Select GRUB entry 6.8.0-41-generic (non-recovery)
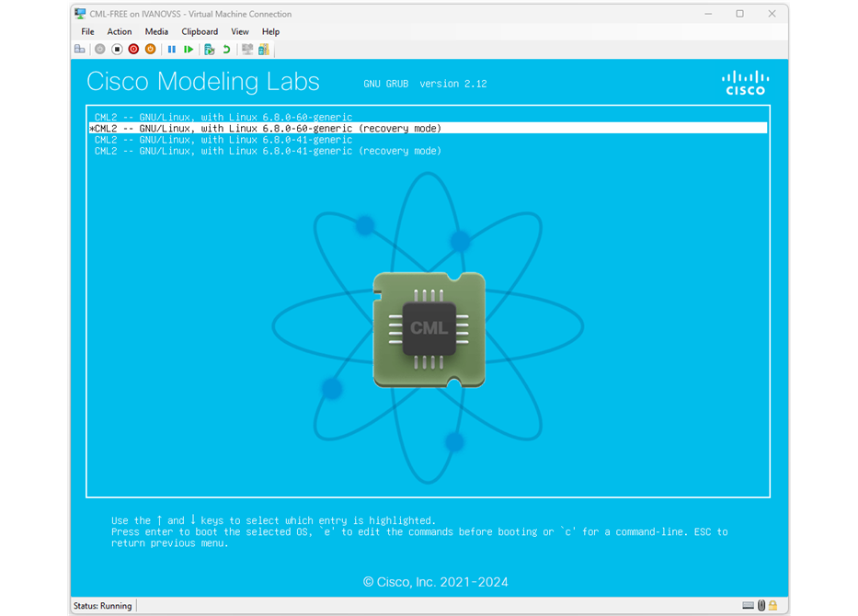Image resolution: width=858 pixels, height=616 pixels. (428, 140)
